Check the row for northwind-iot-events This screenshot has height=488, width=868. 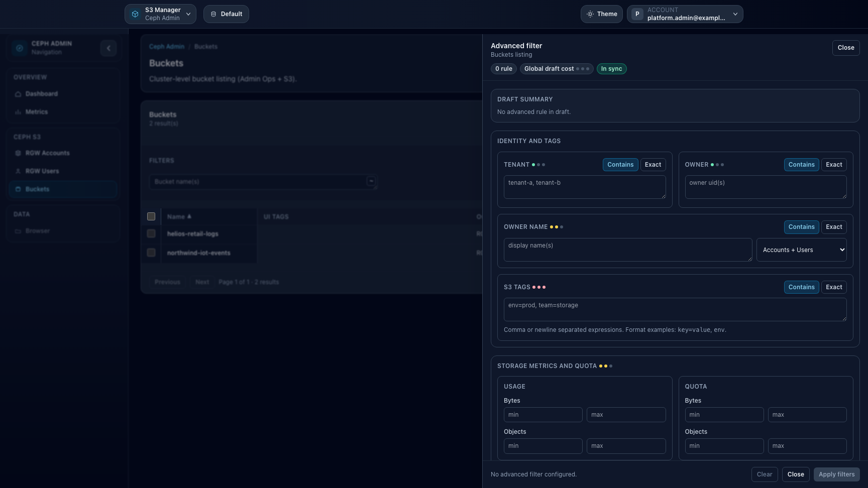point(151,253)
